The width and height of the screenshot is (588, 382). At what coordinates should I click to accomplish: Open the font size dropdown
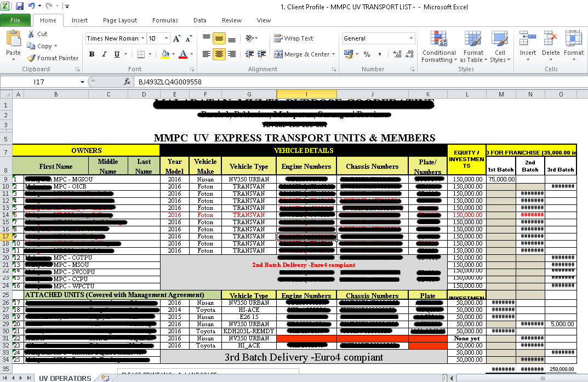click(x=166, y=38)
